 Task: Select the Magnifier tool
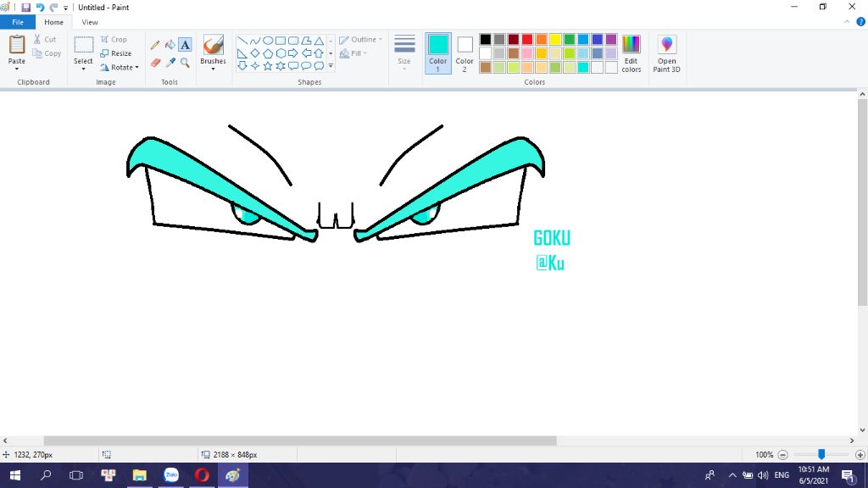[185, 63]
